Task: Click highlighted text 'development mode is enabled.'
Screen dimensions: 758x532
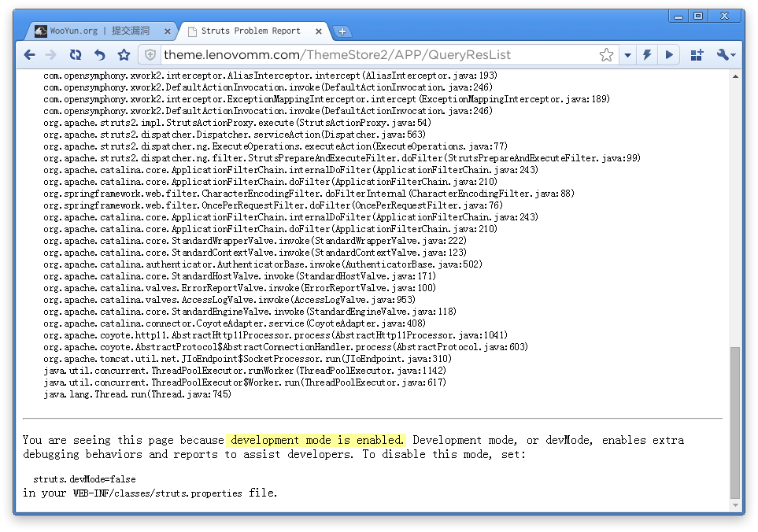Action: click(x=316, y=440)
